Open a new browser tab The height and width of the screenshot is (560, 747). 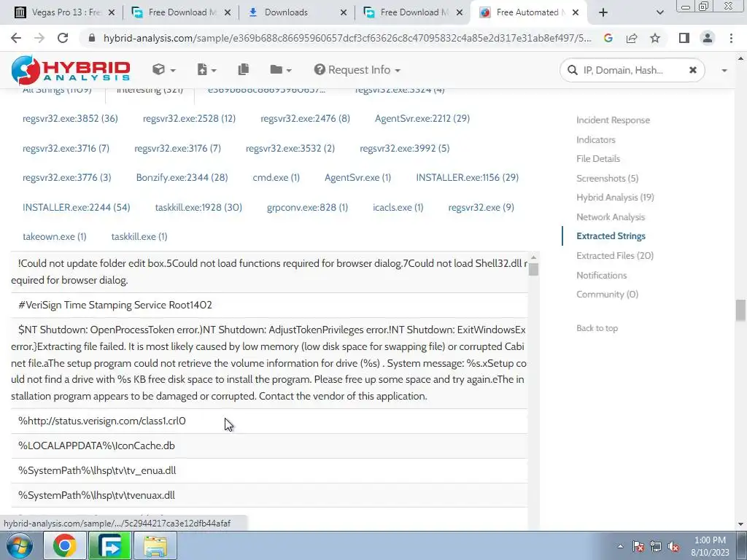(x=603, y=12)
